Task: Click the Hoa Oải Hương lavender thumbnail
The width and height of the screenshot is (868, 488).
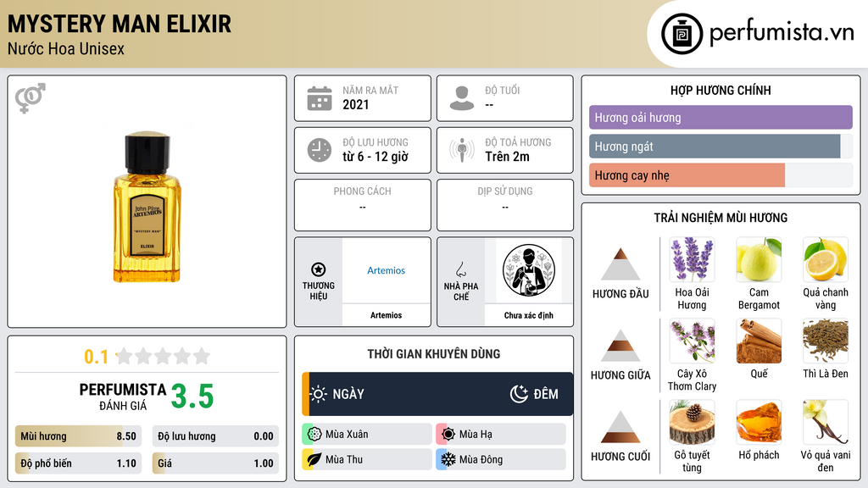Action: coord(692,259)
